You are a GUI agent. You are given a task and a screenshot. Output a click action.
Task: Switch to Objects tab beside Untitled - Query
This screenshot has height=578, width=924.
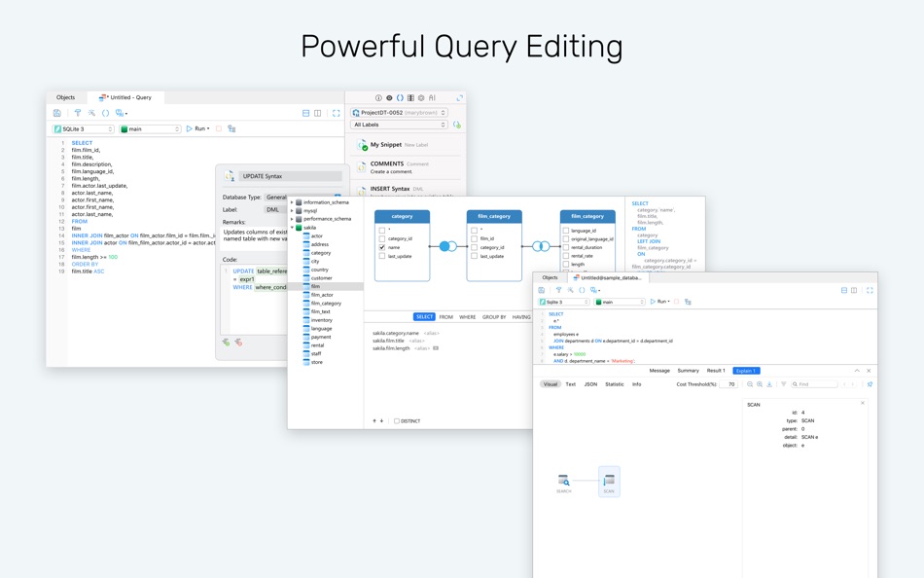(66, 97)
